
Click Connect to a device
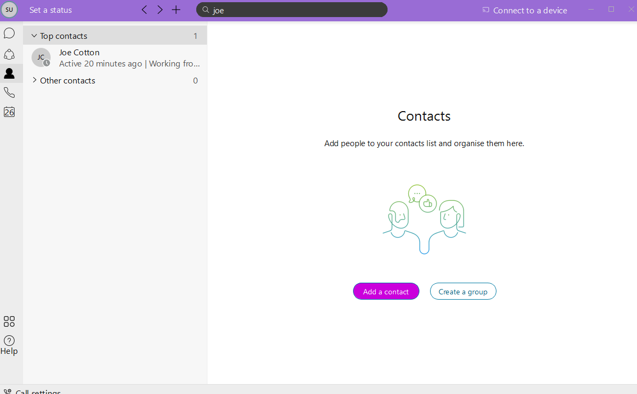tap(530, 11)
